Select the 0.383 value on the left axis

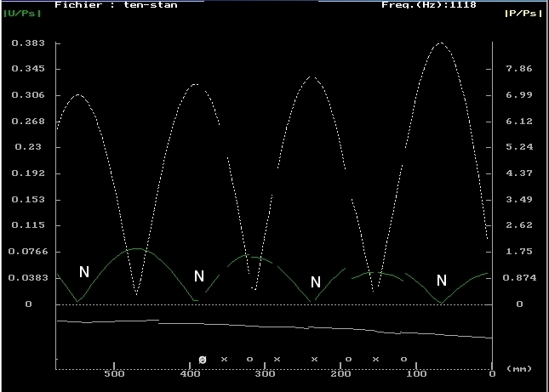click(x=28, y=43)
